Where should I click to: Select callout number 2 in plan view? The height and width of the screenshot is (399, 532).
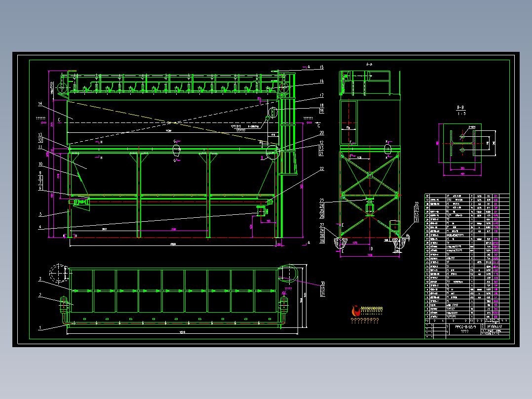click(40, 295)
